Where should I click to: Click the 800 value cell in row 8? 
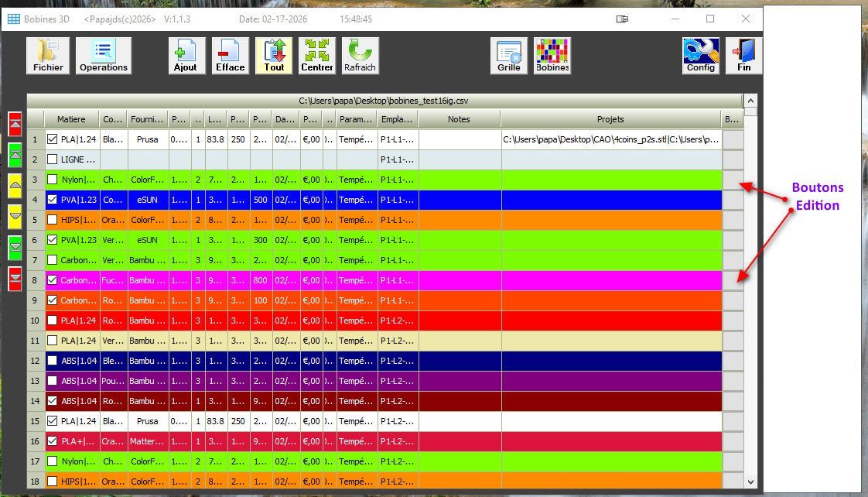coord(261,280)
